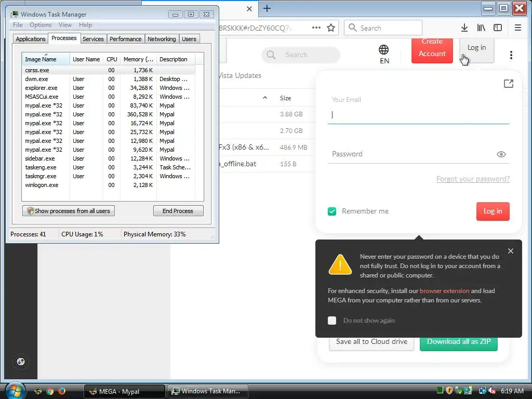The height and width of the screenshot is (399, 532).
Task: Toggle the Remember me checkbox
Action: point(332,211)
